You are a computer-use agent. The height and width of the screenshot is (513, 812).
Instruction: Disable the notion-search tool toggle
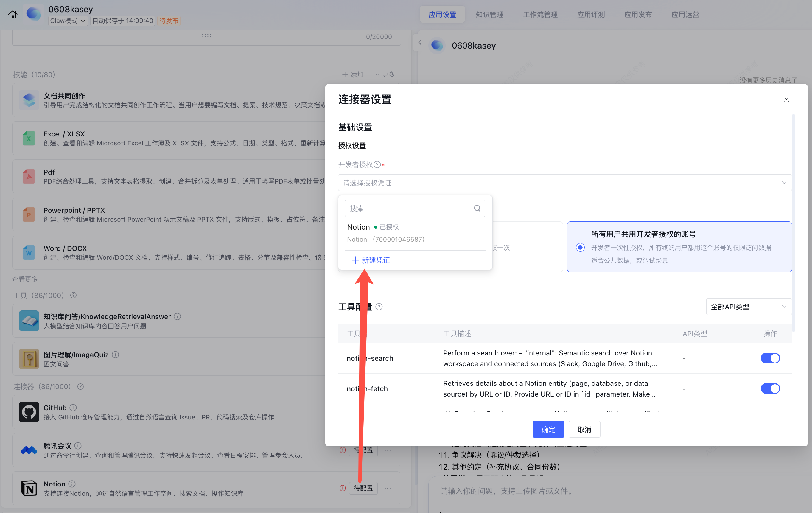770,358
